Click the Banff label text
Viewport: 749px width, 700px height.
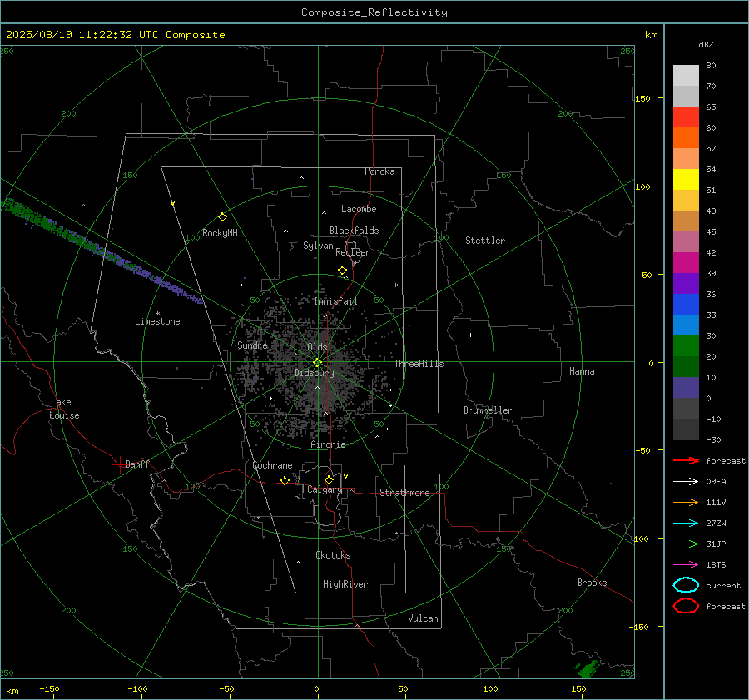[137, 464]
